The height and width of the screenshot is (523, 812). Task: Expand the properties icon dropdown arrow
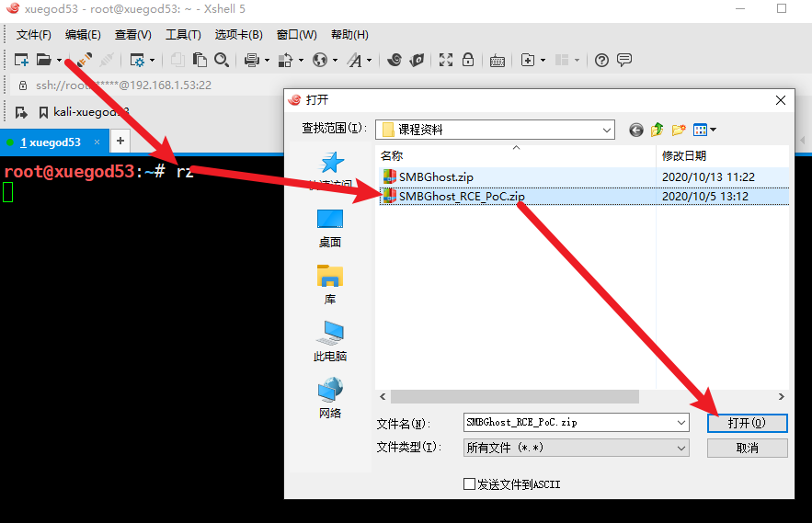(x=153, y=61)
